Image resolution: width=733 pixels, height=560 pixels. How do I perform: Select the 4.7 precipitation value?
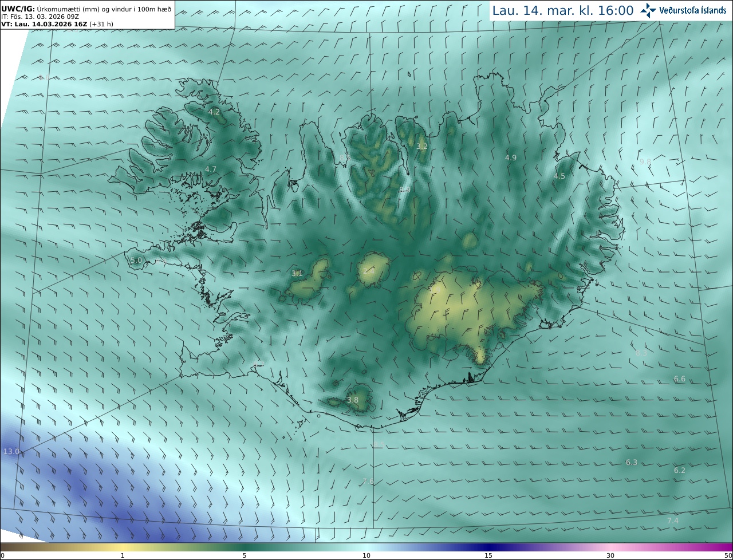tap(211, 169)
